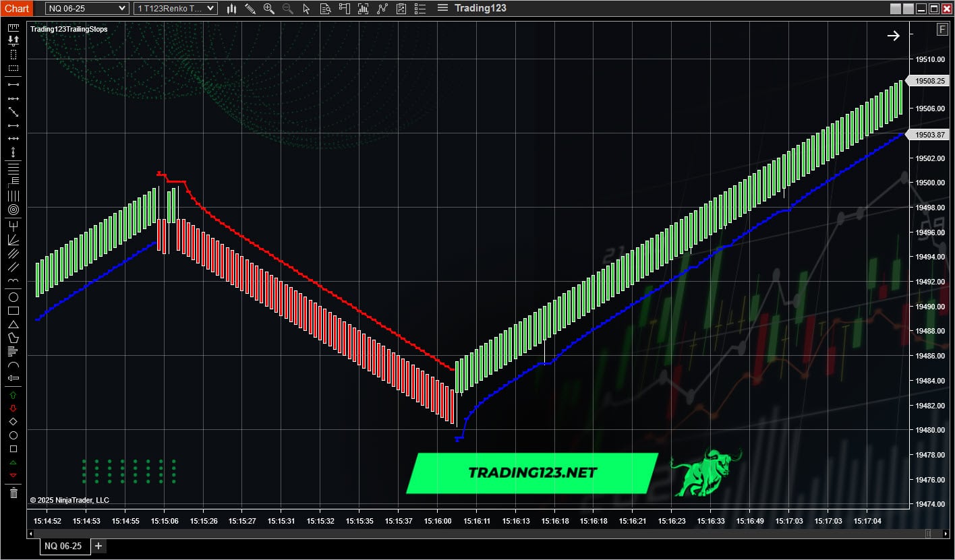The width and height of the screenshot is (955, 560).
Task: Open the NQ 06-25 instrument dropdown
Action: coord(86,8)
